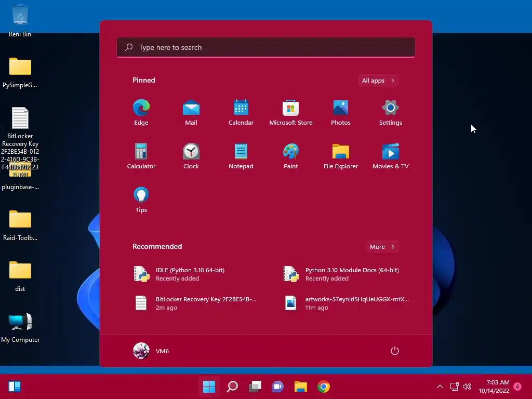532x399 pixels.
Task: Select the PySimpleG... desktop folder
Action: tap(20, 73)
